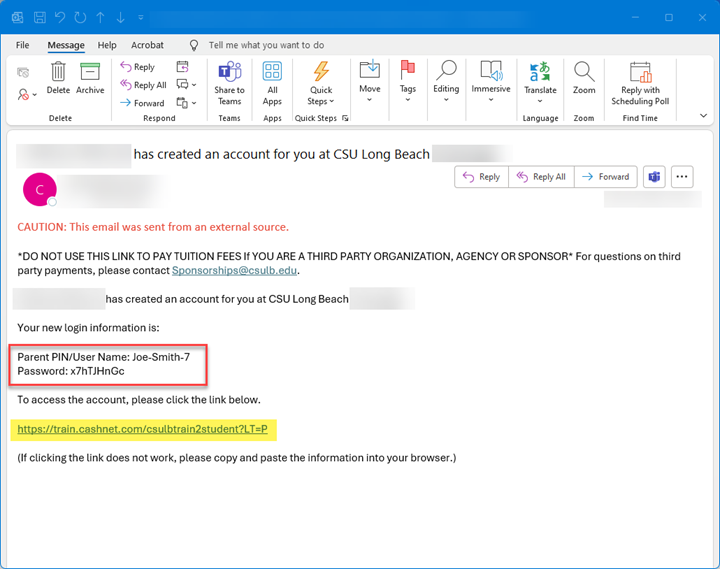The height and width of the screenshot is (569, 720).
Task: Click the Tell me what you want to do box
Action: coord(266,45)
